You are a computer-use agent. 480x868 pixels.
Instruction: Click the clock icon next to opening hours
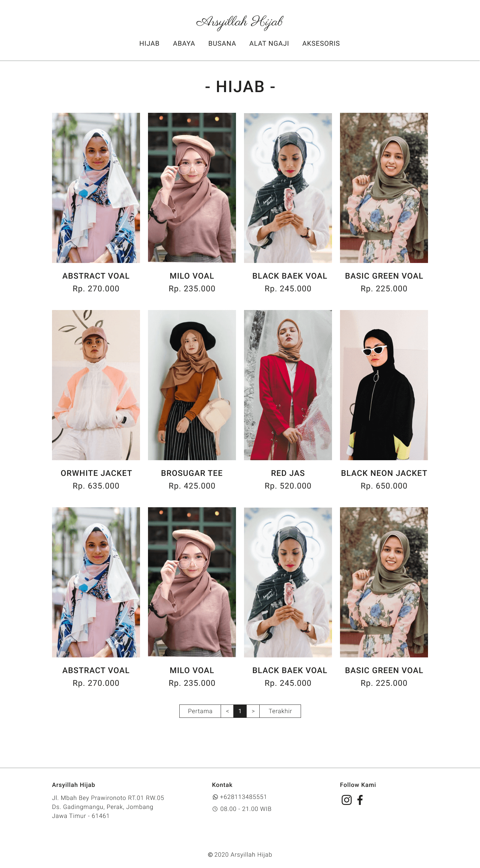(x=215, y=809)
